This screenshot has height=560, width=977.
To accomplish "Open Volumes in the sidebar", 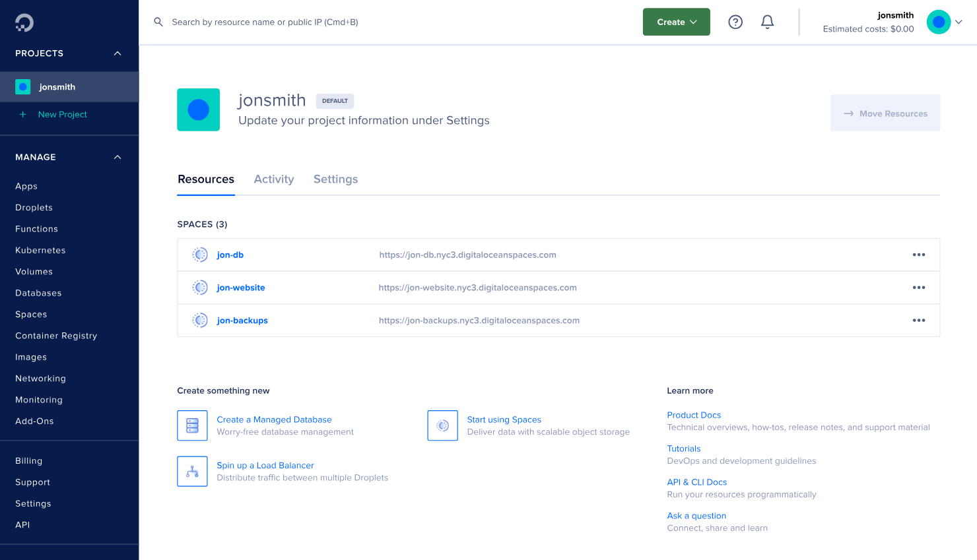I will pos(34,272).
